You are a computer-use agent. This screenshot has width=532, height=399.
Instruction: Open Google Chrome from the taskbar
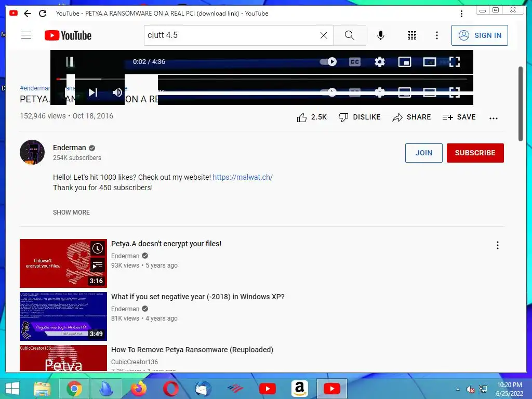74,389
